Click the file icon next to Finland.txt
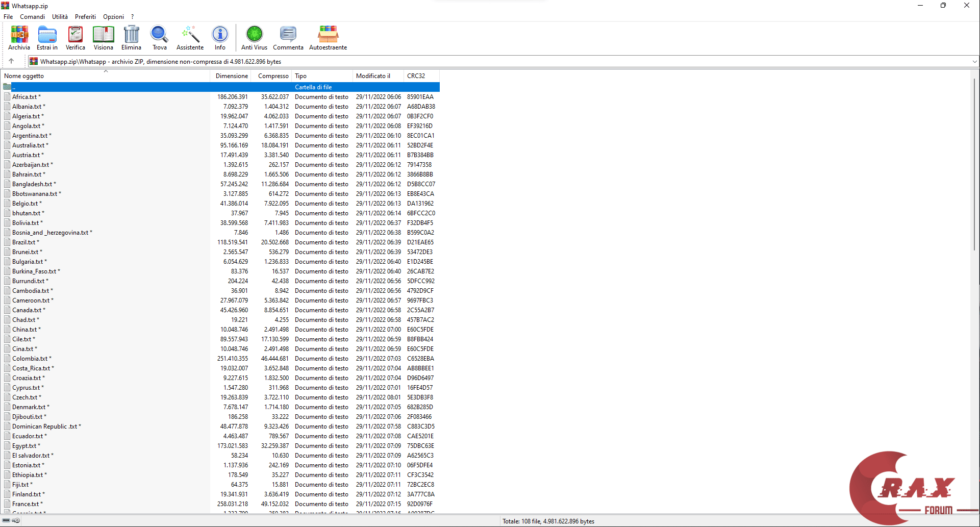This screenshot has height=527, width=980. (x=7, y=494)
